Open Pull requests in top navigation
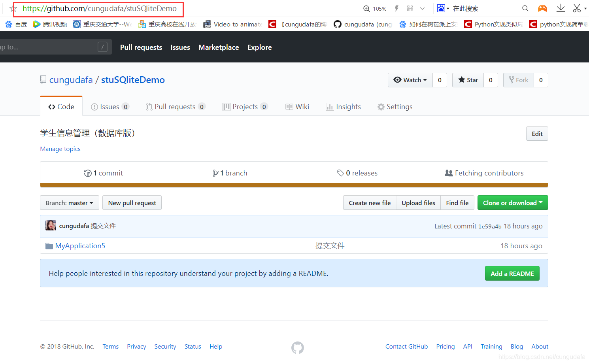This screenshot has width=589, height=364. 141,47
